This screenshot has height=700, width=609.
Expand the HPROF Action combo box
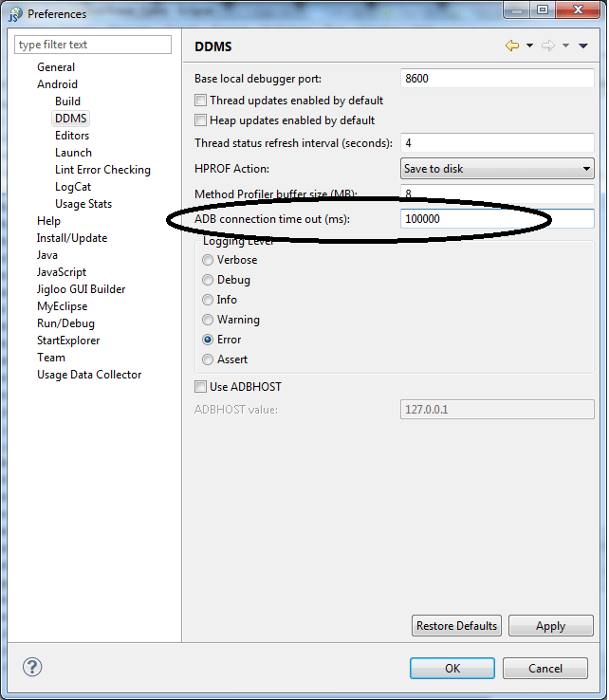tap(498, 169)
